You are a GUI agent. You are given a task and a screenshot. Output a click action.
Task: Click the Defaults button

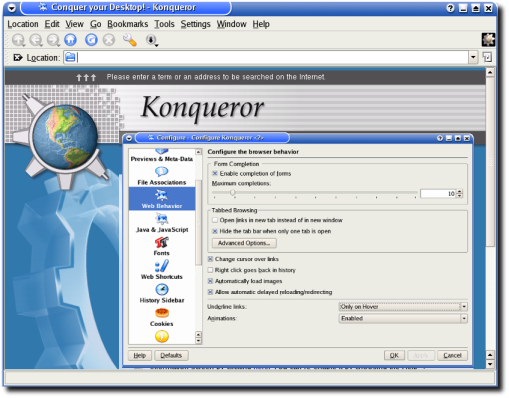(x=171, y=355)
